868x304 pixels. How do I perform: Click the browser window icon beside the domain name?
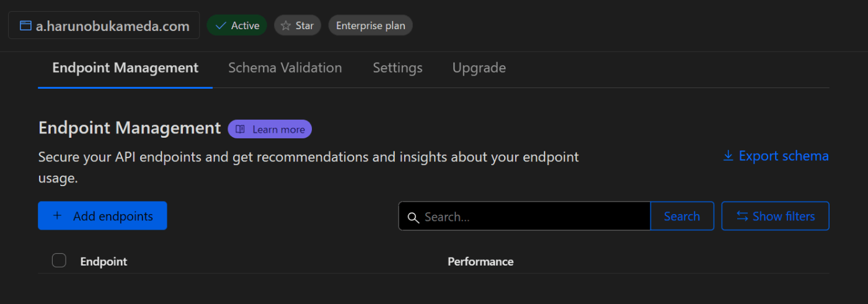coord(25,25)
